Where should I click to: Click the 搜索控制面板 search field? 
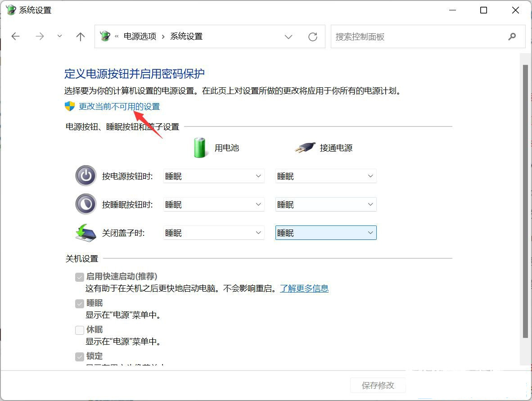[x=419, y=37]
